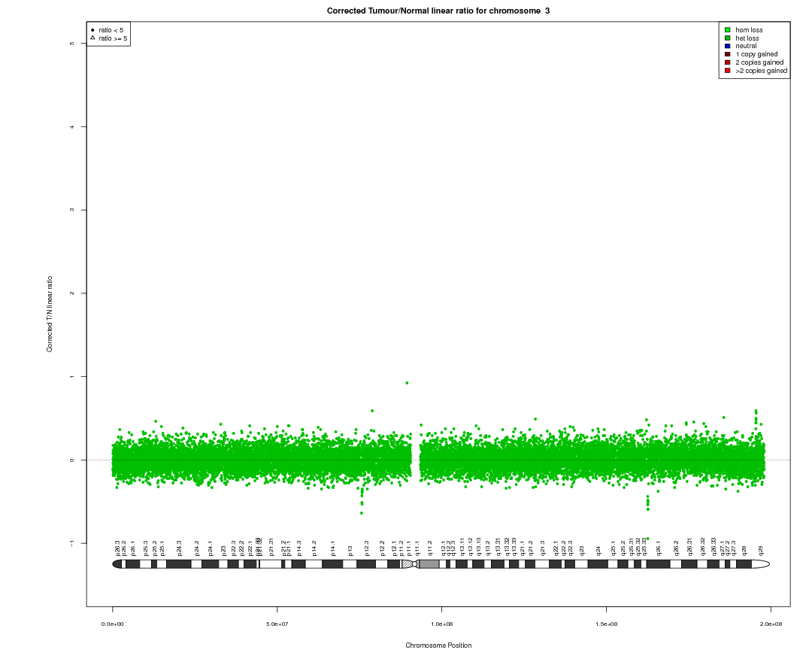Click the y-axis tick label 3
The height and width of the screenshot is (650, 812).
71,210
